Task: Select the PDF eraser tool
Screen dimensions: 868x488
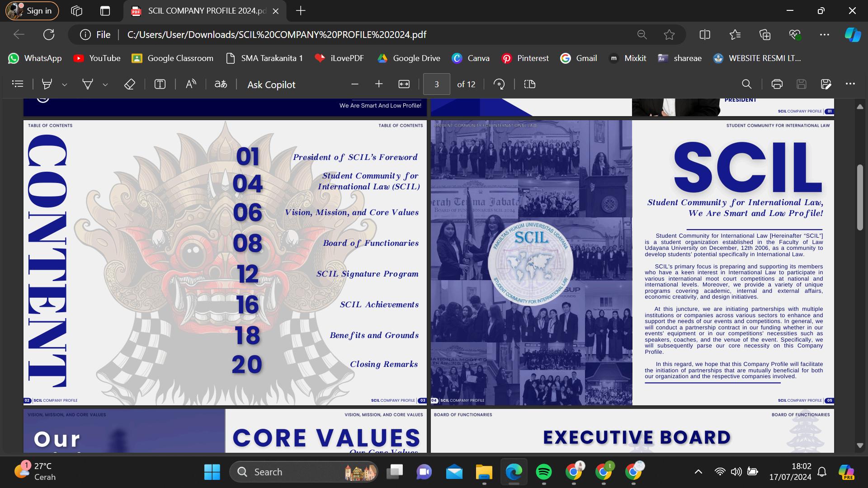Action: point(130,84)
